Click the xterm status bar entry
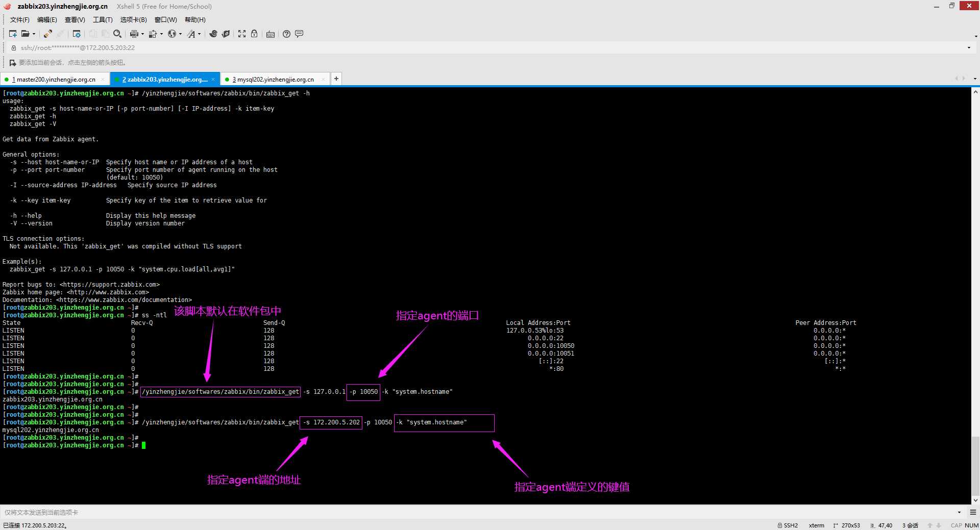The height and width of the screenshot is (530, 980). tap(816, 525)
